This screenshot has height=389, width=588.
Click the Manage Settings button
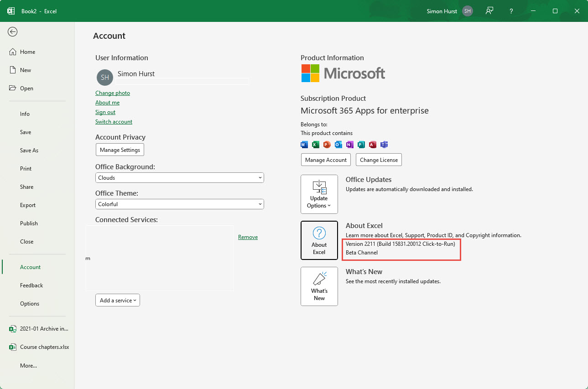[x=120, y=150]
